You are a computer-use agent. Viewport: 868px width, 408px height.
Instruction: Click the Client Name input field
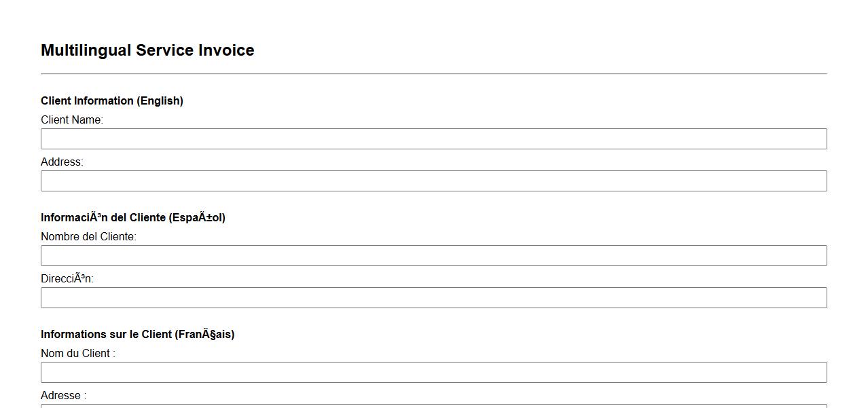point(433,138)
